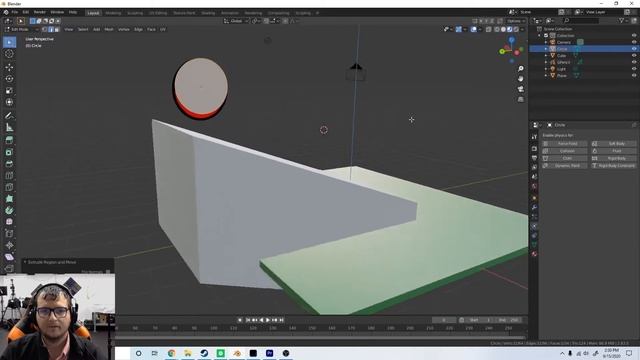The width and height of the screenshot is (640, 360).
Task: Collapse the Collection in outliner
Action: pos(540,36)
